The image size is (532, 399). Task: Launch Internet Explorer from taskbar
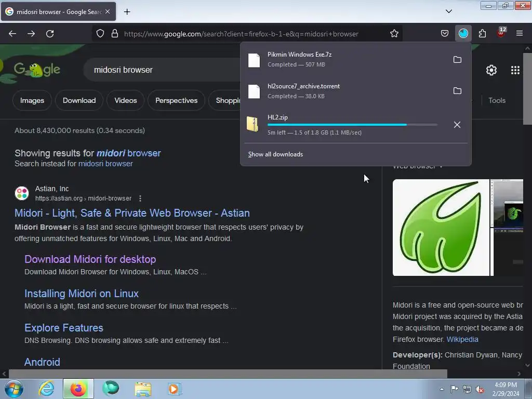pyautogui.click(x=46, y=389)
